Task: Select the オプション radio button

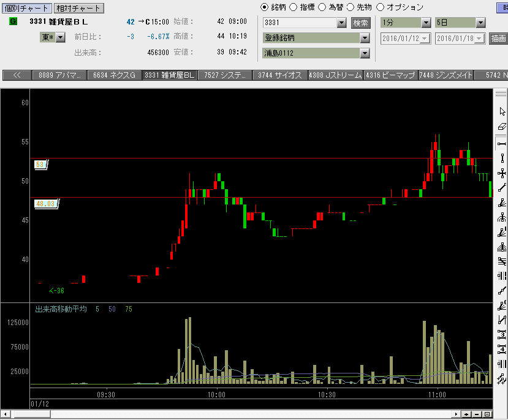Action: 381,7
